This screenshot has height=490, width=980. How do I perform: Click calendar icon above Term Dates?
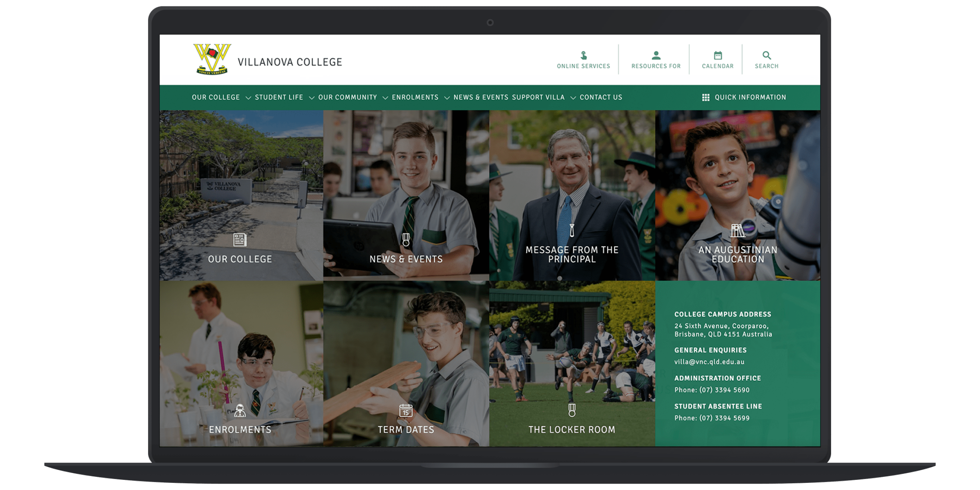(x=406, y=410)
